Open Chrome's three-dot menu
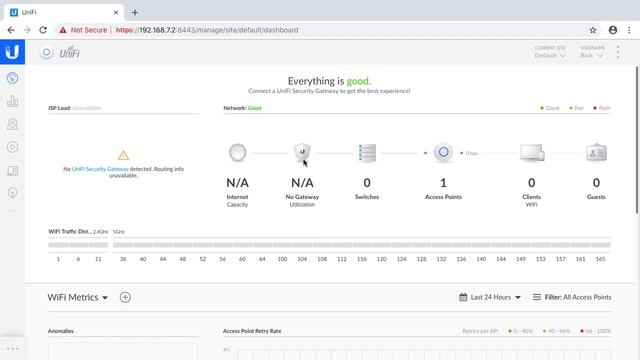 [x=629, y=30]
